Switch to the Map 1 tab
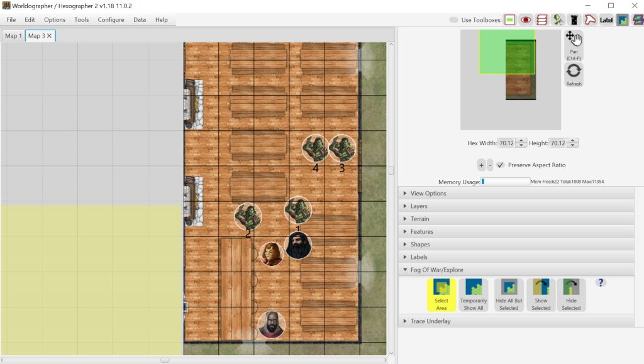Viewport: 644px width, 364px height. click(x=13, y=36)
